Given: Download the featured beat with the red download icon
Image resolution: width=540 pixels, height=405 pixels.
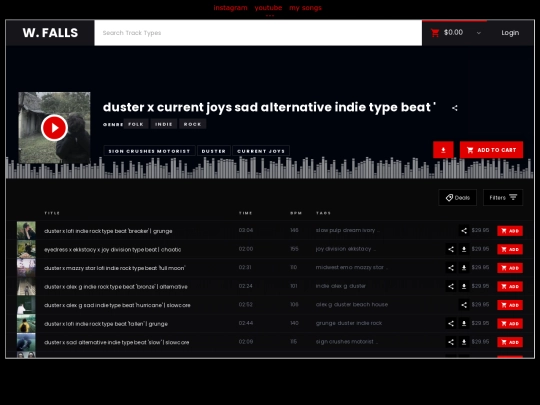Looking at the screenshot, I should coord(443,150).
